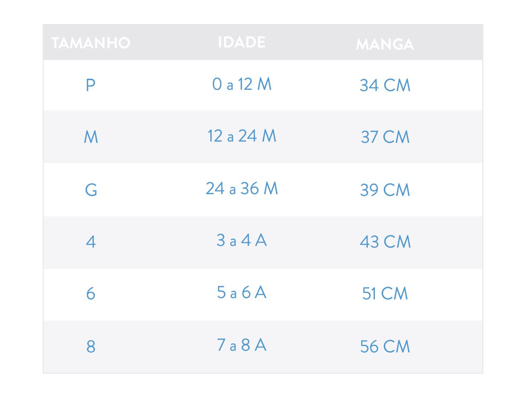Screen dimensions: 532x411
Task: Select size G cell
Action: click(x=91, y=189)
